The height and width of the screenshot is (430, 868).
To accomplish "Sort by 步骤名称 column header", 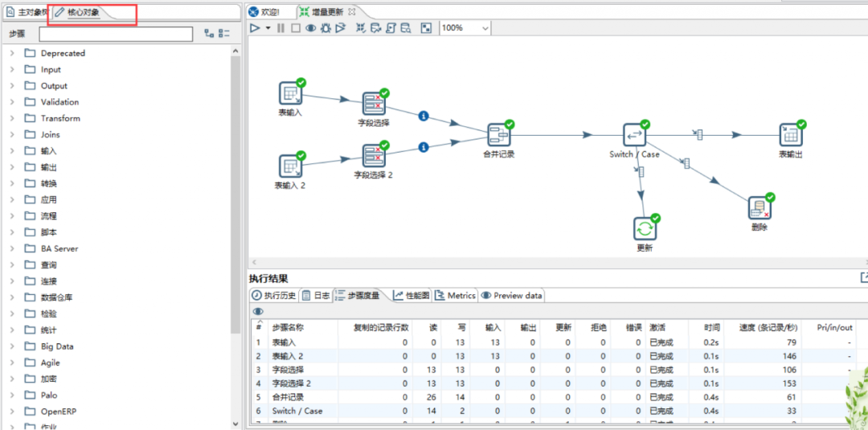I will click(288, 328).
